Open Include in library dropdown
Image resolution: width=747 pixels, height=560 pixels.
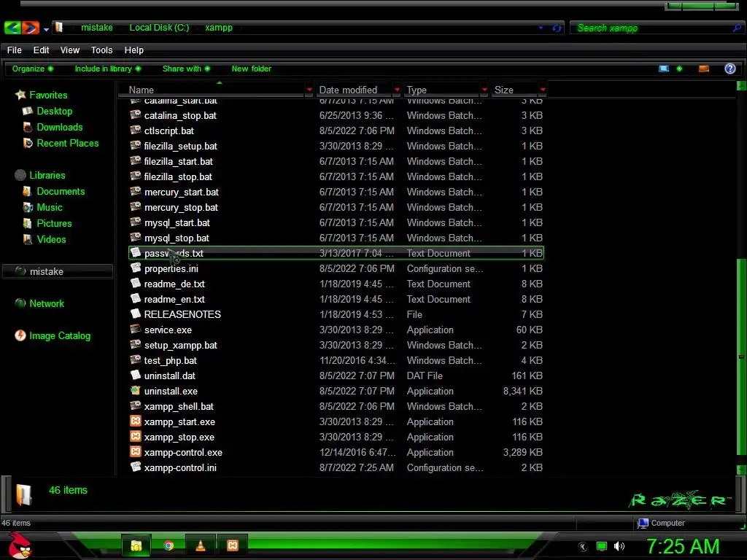point(108,69)
